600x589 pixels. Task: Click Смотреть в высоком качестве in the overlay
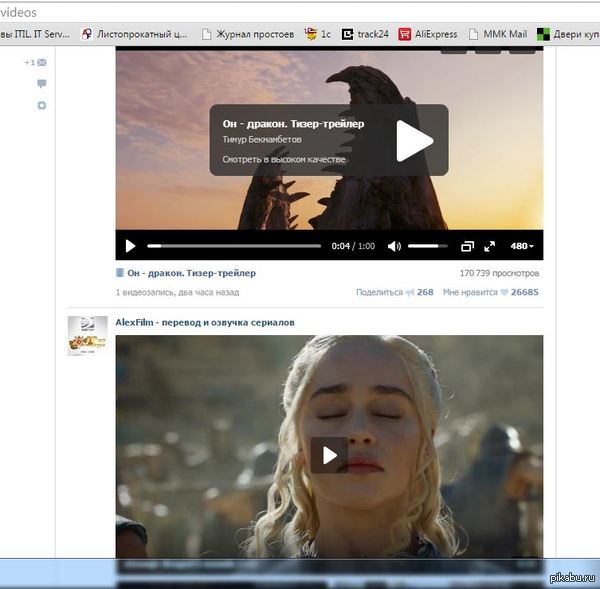(284, 160)
